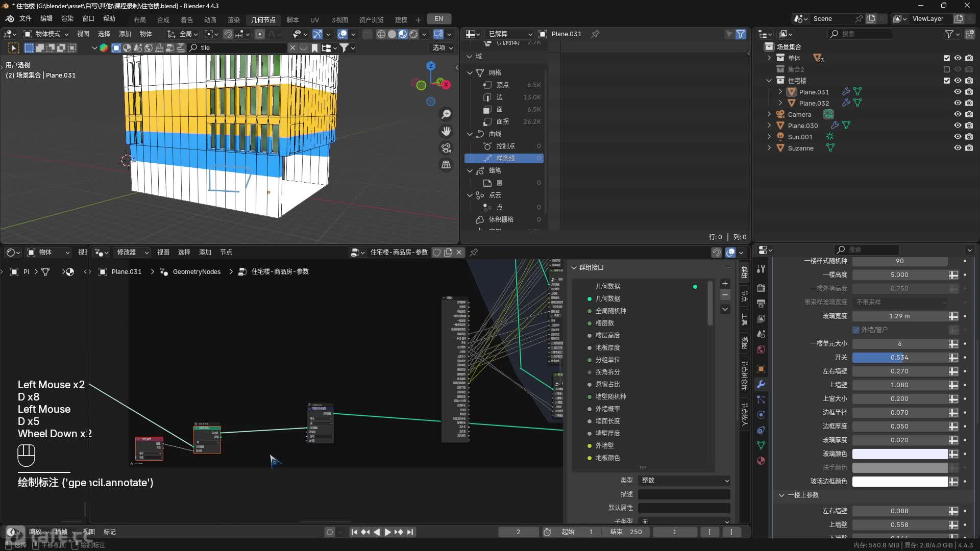Select solid viewport shading mode
The height and width of the screenshot is (551, 980).
click(392, 34)
